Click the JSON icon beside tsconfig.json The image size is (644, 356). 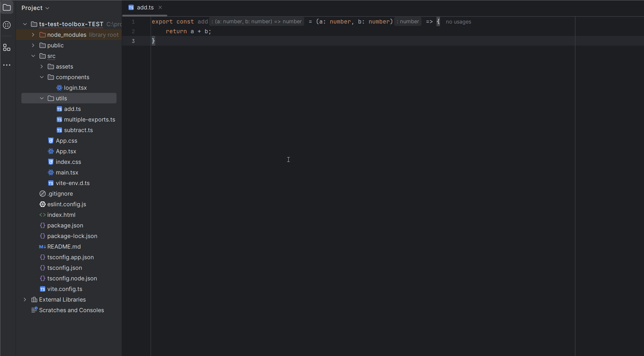pyautogui.click(x=43, y=268)
